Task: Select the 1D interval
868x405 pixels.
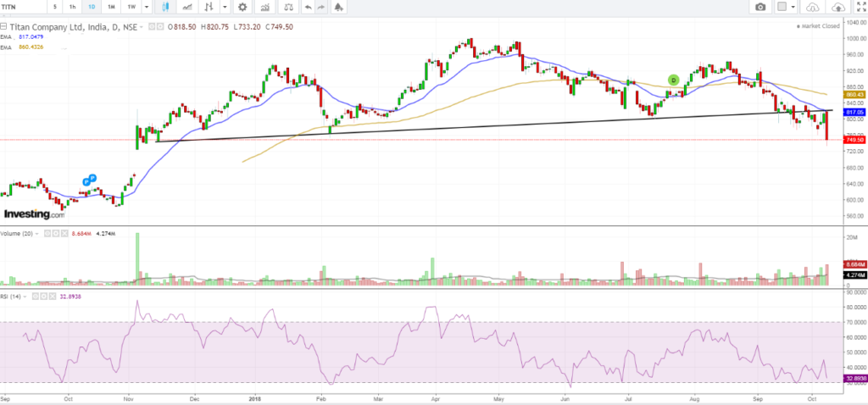Action: coord(92,7)
